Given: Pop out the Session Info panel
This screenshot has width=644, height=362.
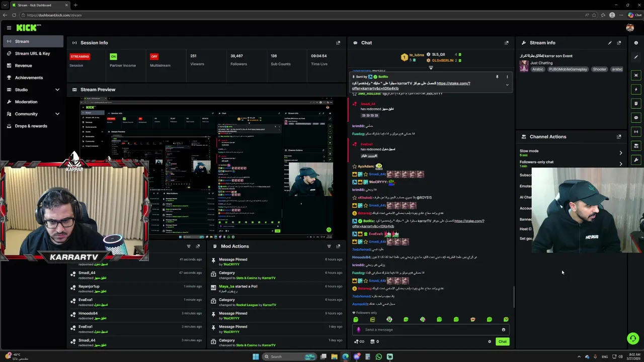Looking at the screenshot, I should 338,43.
